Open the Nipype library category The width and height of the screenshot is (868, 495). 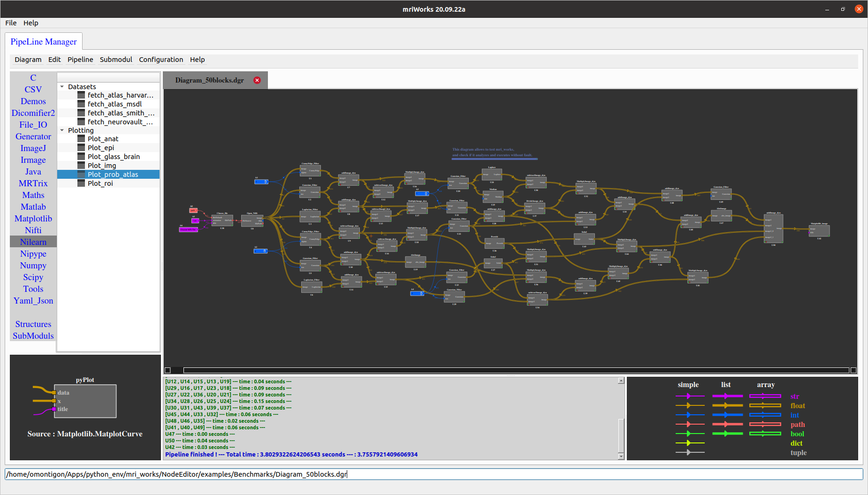(x=33, y=254)
